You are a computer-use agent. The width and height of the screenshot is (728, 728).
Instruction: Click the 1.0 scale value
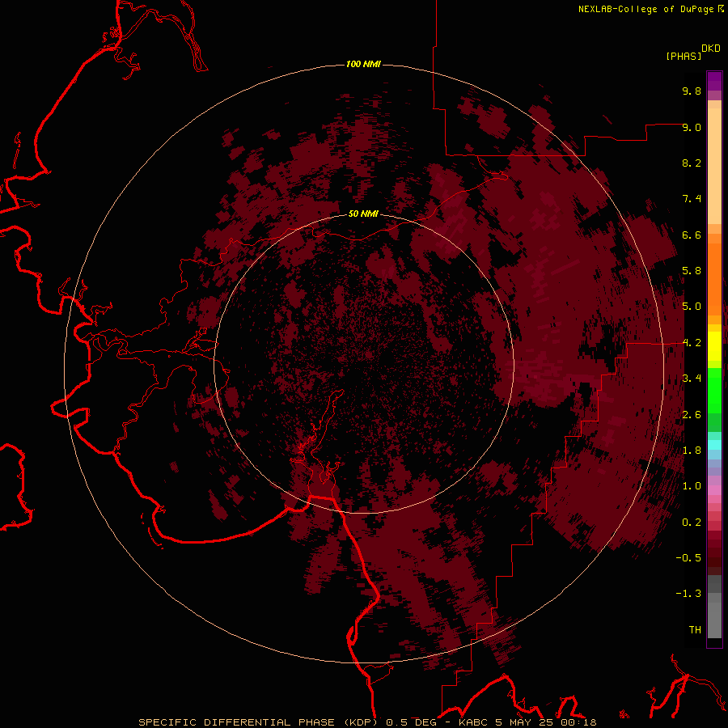(692, 486)
